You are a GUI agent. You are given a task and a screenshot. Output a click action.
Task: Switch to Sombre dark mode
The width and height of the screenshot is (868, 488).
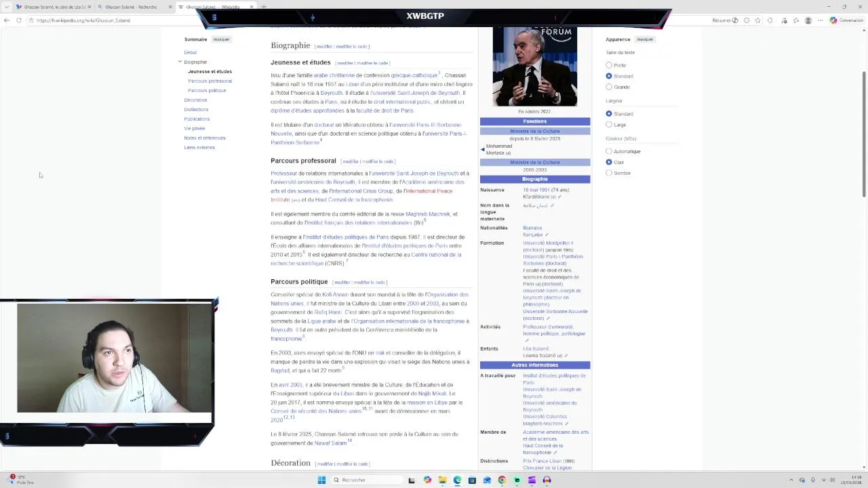pyautogui.click(x=609, y=173)
